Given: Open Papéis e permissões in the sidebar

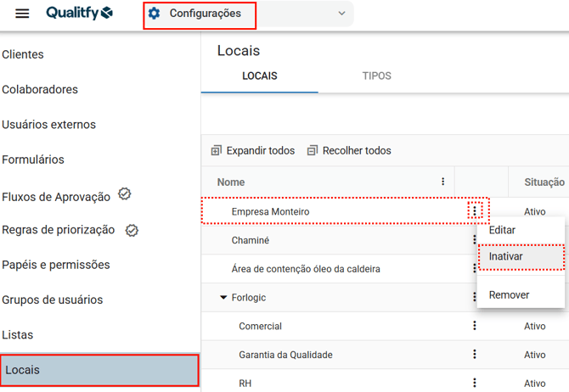Looking at the screenshot, I should coord(56,265).
